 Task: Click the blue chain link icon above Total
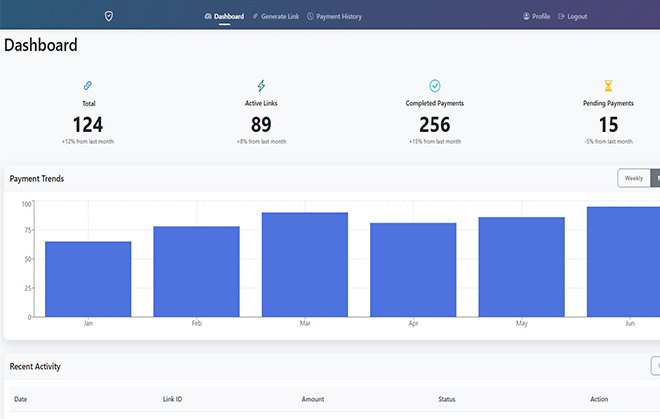point(88,85)
